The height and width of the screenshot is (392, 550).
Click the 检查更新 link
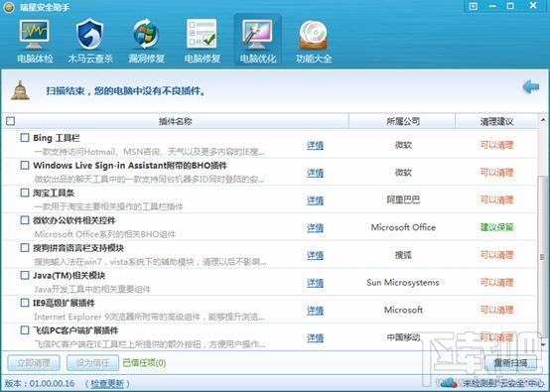pyautogui.click(x=107, y=384)
